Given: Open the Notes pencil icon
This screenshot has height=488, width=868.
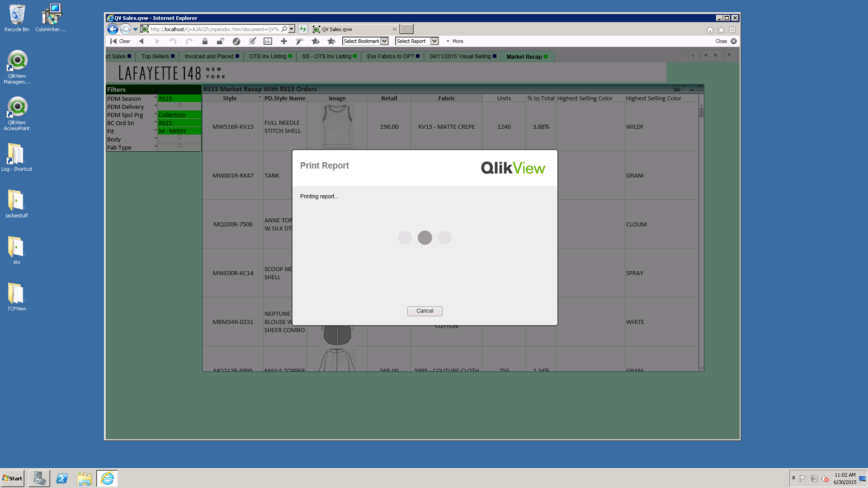Looking at the screenshot, I should 252,41.
